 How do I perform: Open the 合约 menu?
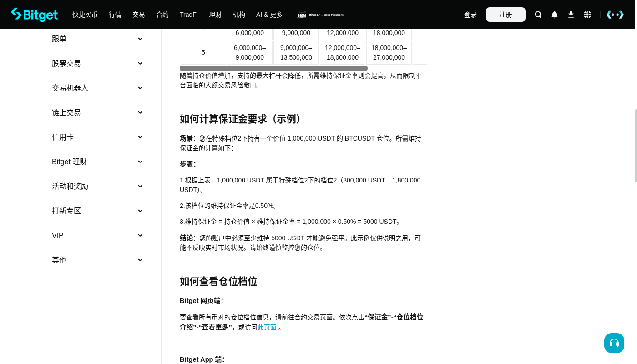tap(162, 15)
